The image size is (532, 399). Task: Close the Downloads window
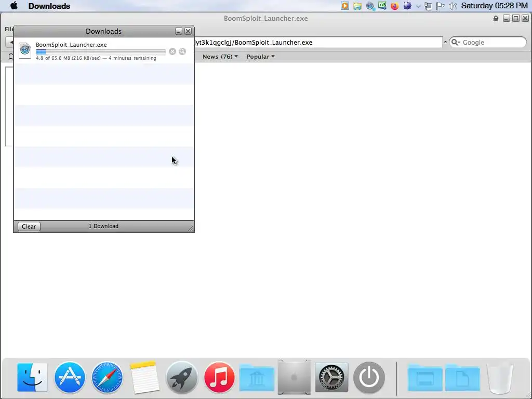tap(188, 31)
